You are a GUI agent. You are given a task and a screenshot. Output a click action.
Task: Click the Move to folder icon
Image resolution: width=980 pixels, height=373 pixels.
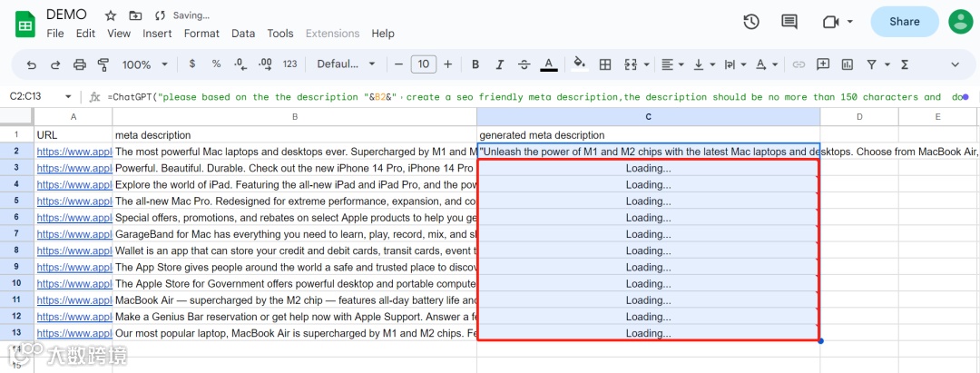tap(135, 15)
